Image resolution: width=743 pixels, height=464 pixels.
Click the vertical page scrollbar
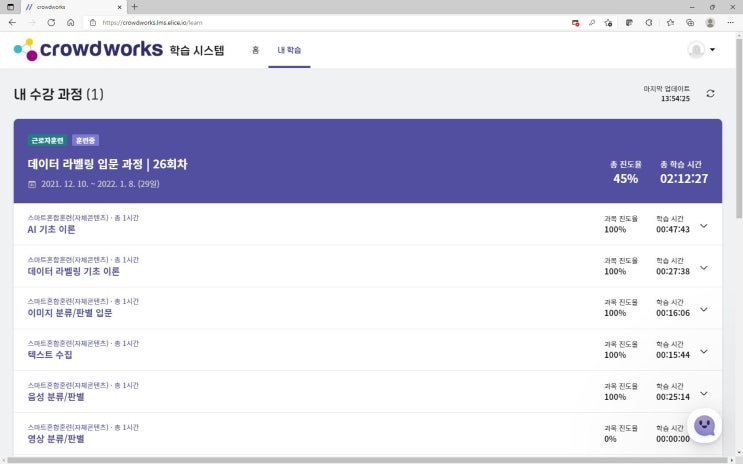739,128
